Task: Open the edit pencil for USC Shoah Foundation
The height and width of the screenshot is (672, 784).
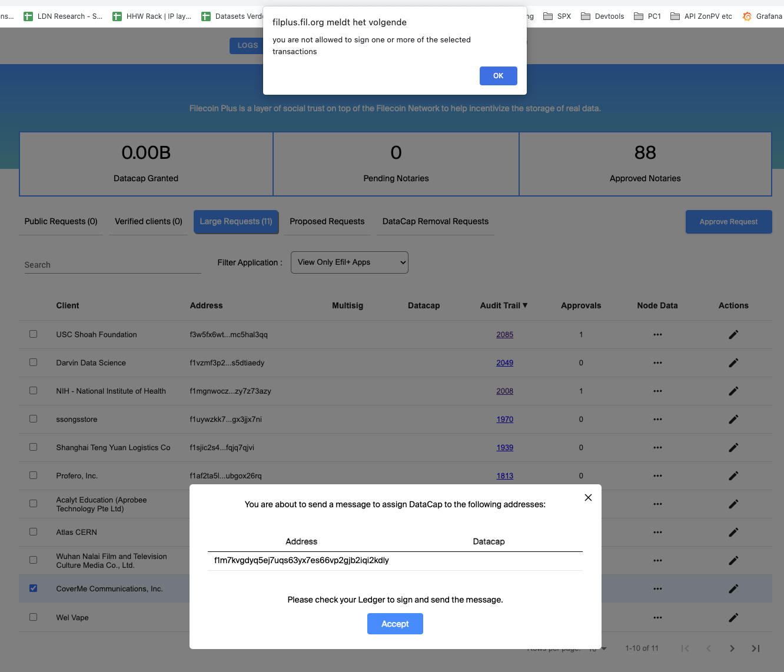Action: click(733, 334)
